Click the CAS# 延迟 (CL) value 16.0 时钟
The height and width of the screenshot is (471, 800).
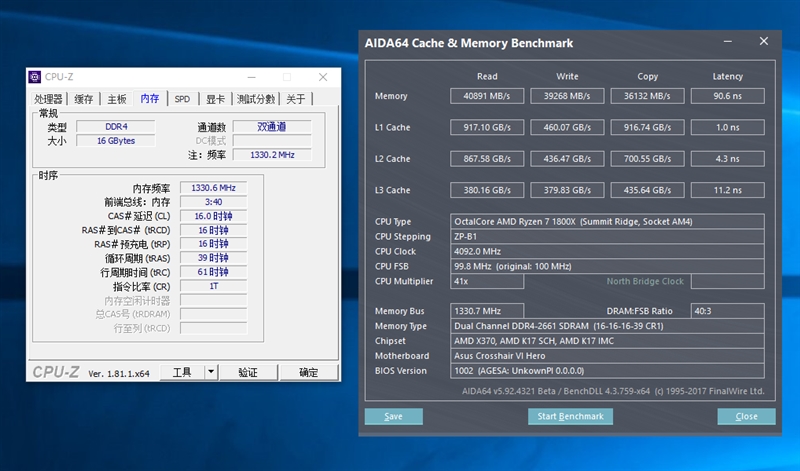[213, 216]
